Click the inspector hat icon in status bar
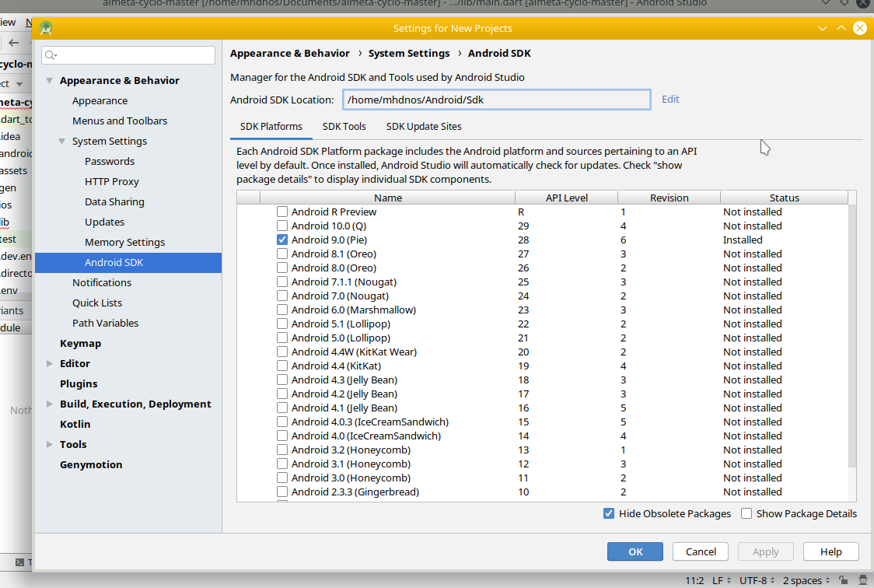Screen dimensions: 874x588 point(862,580)
